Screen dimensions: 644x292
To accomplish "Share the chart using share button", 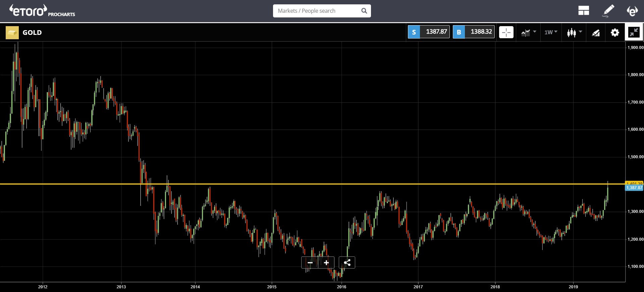I will point(347,262).
